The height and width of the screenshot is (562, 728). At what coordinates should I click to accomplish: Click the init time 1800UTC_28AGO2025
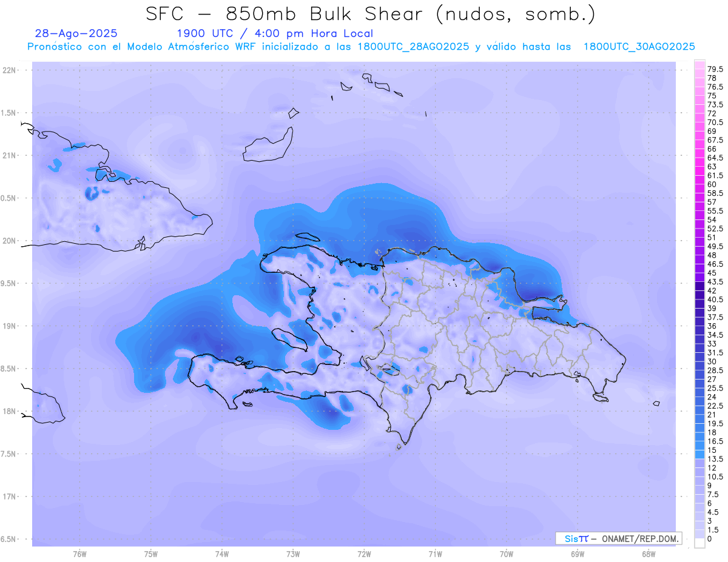[x=413, y=47]
